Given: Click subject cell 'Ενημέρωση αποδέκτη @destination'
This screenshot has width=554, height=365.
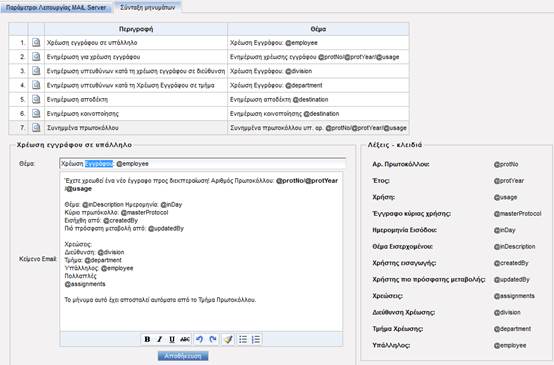Looking at the screenshot, I should pyautogui.click(x=318, y=99).
